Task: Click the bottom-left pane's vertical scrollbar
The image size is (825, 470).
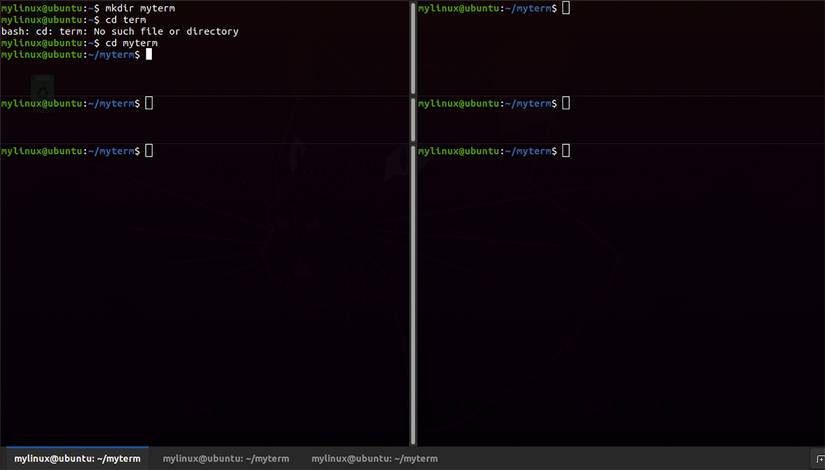Action: click(413, 296)
